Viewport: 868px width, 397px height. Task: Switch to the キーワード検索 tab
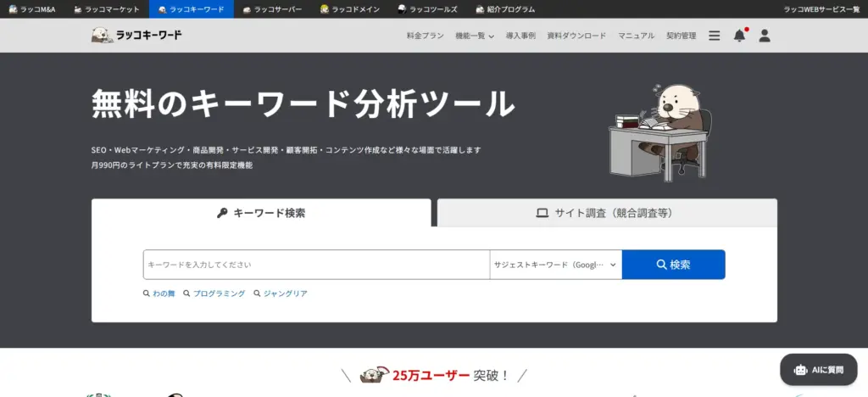pos(261,213)
